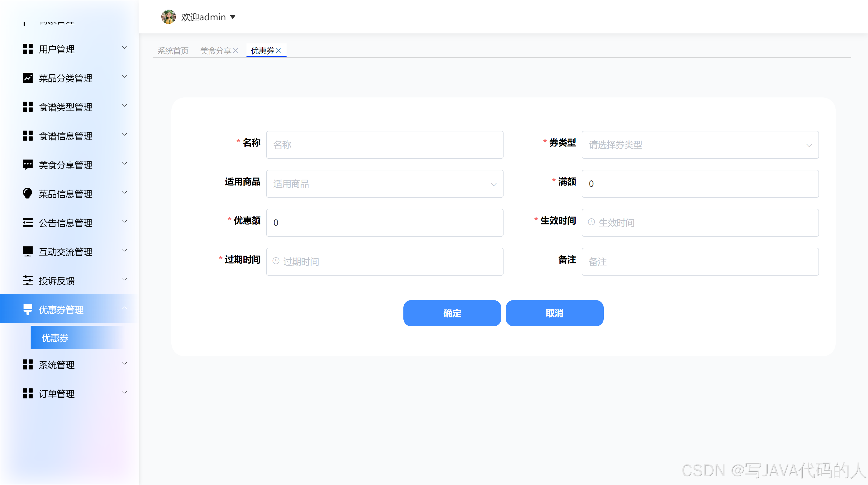Expand 菜品信息管理 with its chevron
Image resolution: width=868 pixels, height=485 pixels.
[125, 193]
